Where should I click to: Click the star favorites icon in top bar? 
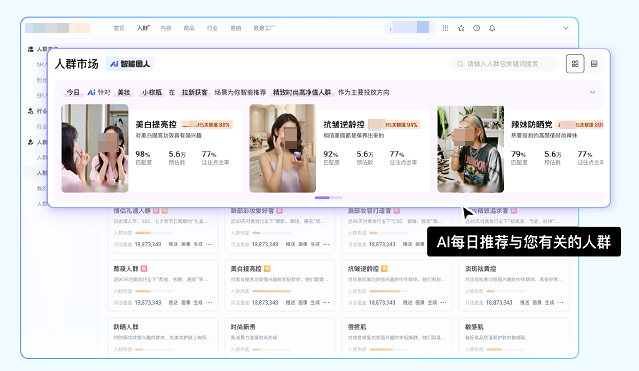click(x=461, y=28)
